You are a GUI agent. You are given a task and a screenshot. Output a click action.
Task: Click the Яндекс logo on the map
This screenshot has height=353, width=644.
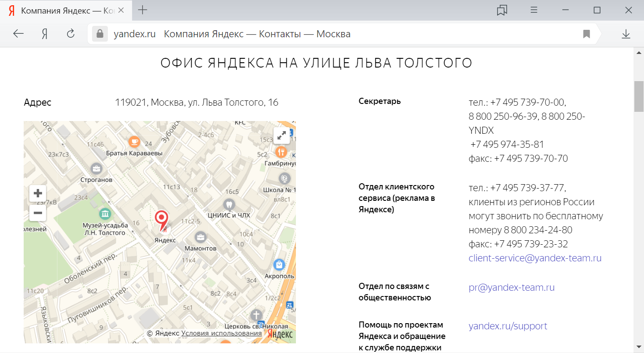(281, 334)
